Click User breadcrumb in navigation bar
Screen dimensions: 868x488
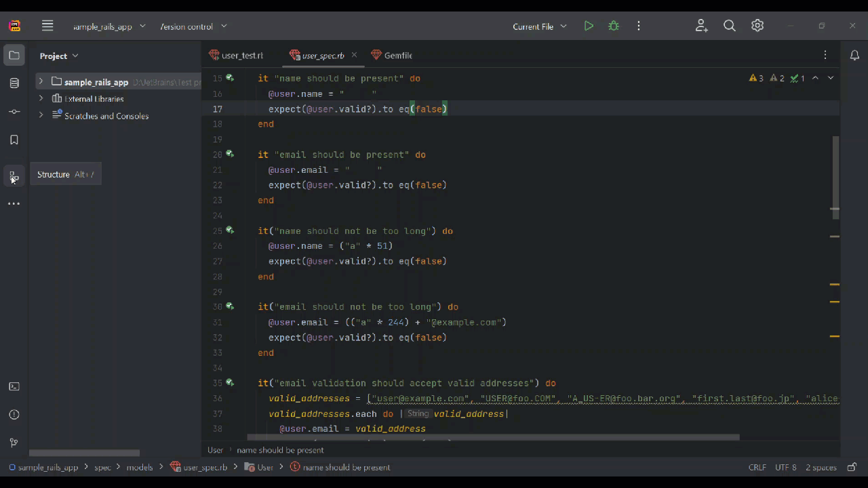[x=259, y=467]
